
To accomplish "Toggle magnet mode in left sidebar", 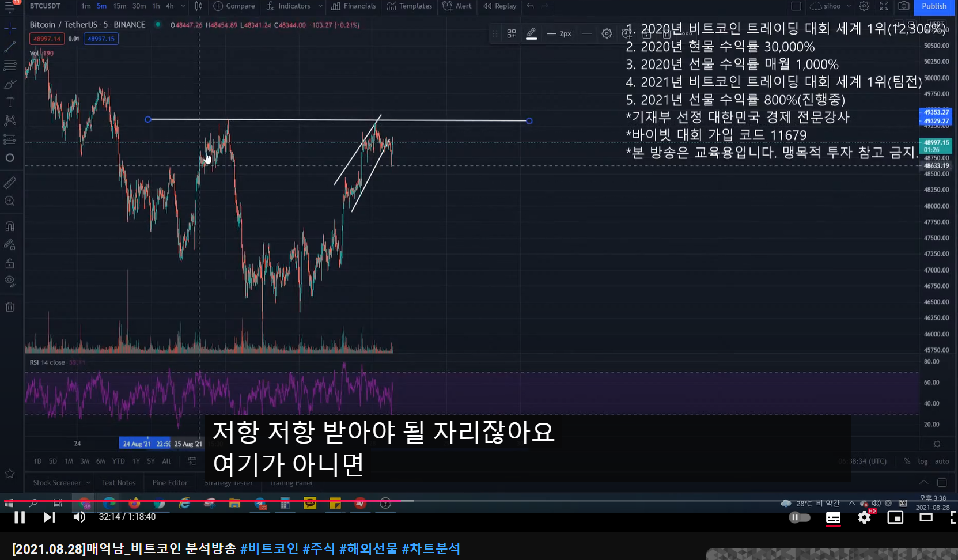I will click(10, 226).
